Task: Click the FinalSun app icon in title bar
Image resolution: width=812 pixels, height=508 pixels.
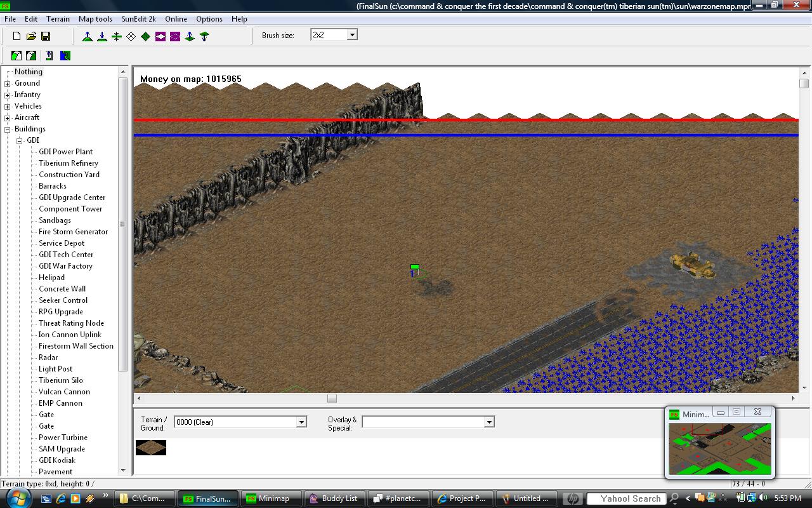Action: pos(6,5)
